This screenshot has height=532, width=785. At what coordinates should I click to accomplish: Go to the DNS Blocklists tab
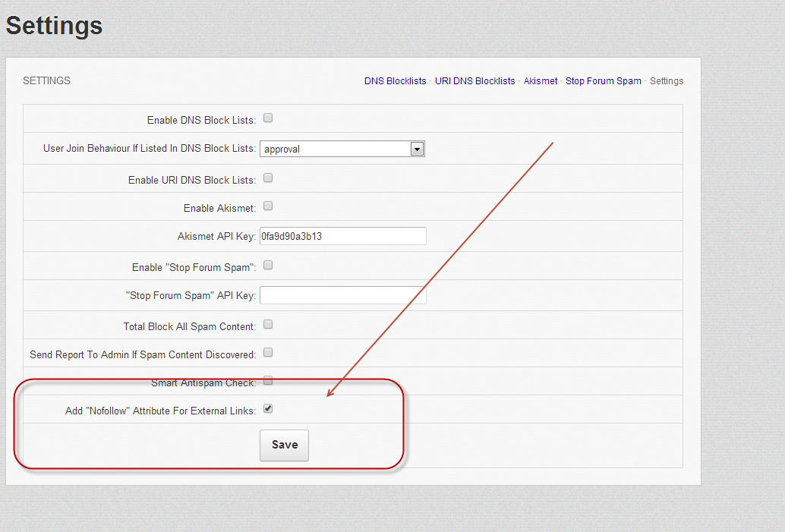click(395, 81)
